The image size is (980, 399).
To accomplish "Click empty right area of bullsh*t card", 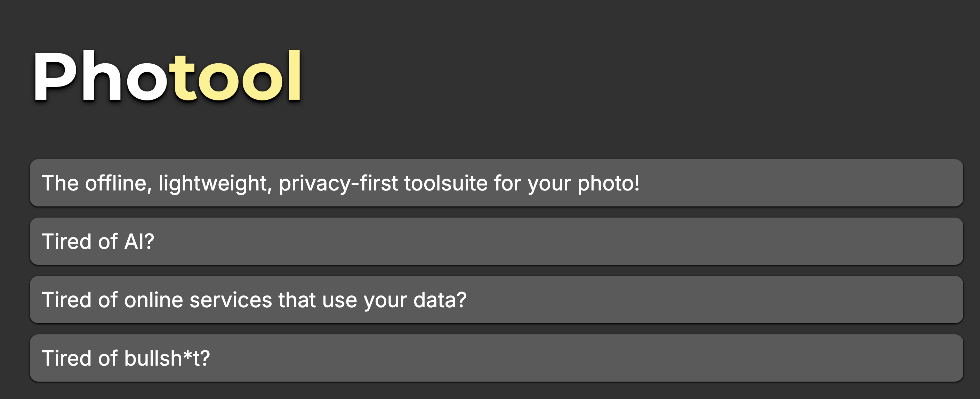I will click(x=685, y=358).
